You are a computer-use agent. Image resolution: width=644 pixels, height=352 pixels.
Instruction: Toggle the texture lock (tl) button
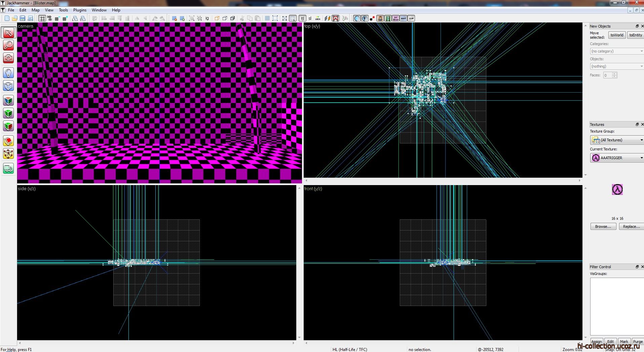(302, 18)
